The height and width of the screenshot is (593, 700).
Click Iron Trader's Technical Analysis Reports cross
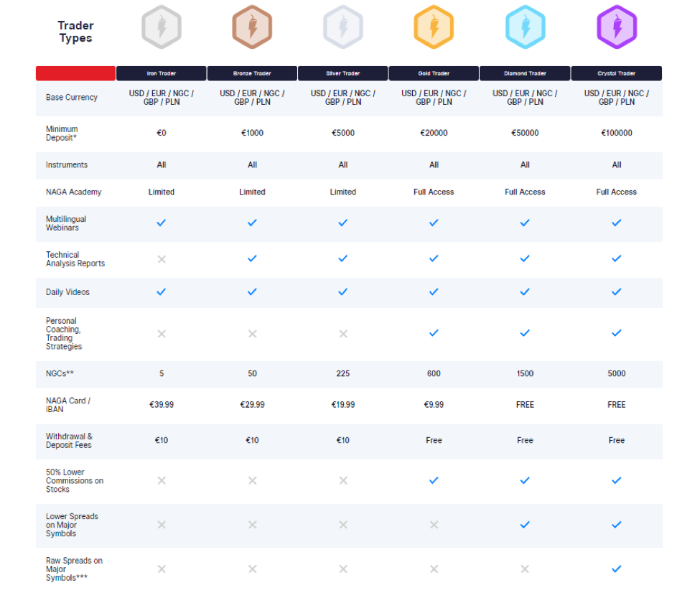click(x=162, y=259)
